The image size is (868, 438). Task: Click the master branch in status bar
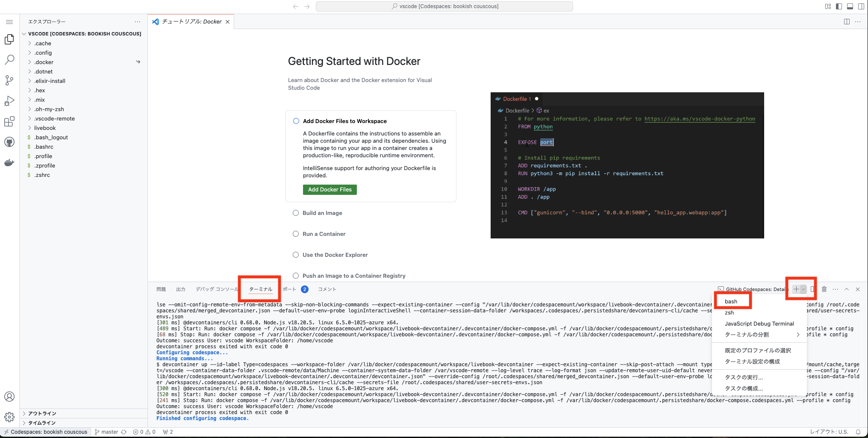click(106, 432)
